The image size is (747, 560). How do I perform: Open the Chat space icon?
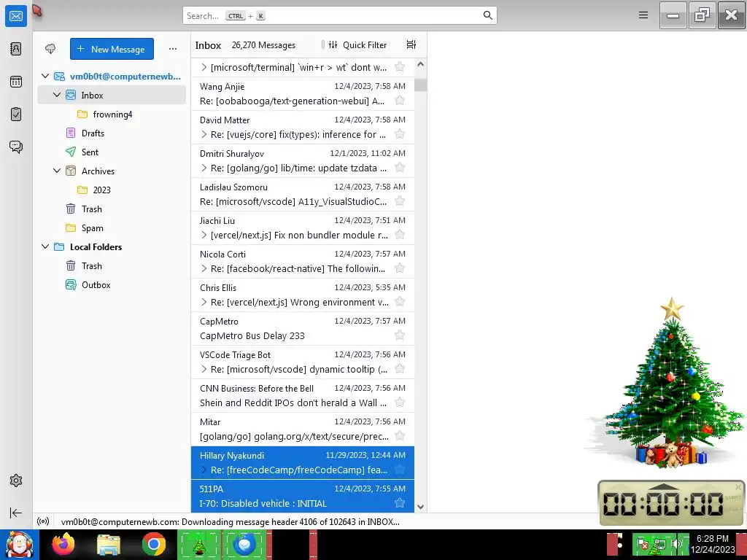16,147
